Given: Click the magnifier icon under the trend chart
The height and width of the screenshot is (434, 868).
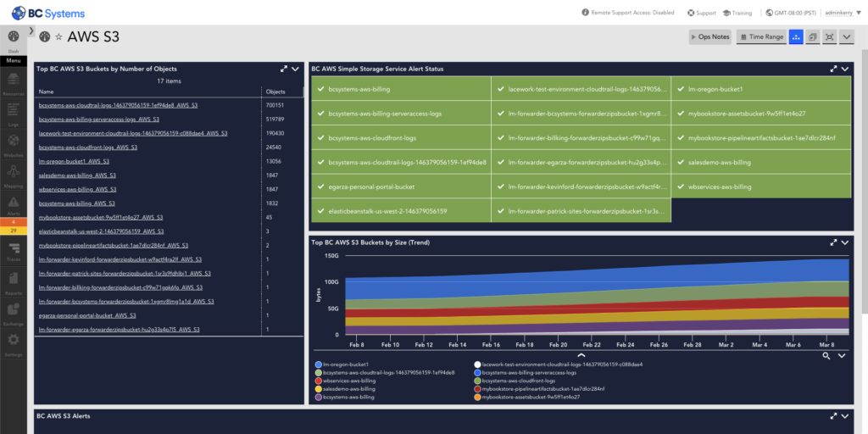Looking at the screenshot, I should [826, 356].
